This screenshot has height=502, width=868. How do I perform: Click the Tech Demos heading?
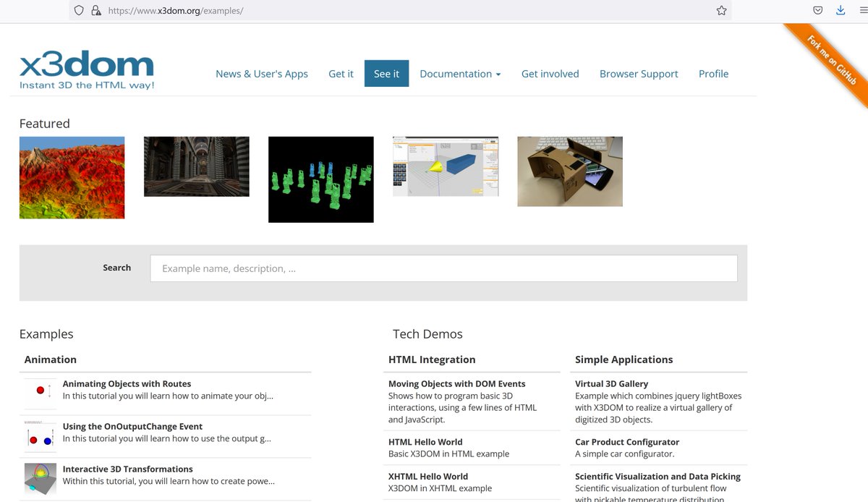tap(427, 334)
